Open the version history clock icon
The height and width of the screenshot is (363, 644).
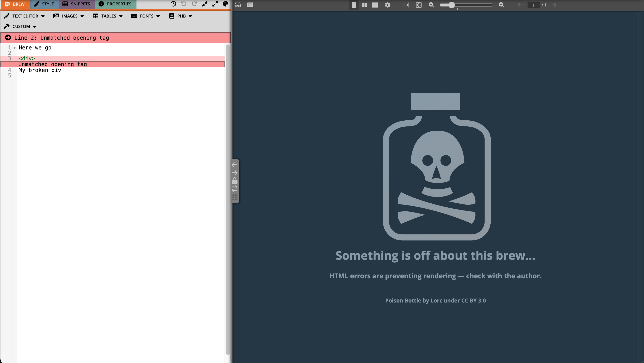coord(173,4)
